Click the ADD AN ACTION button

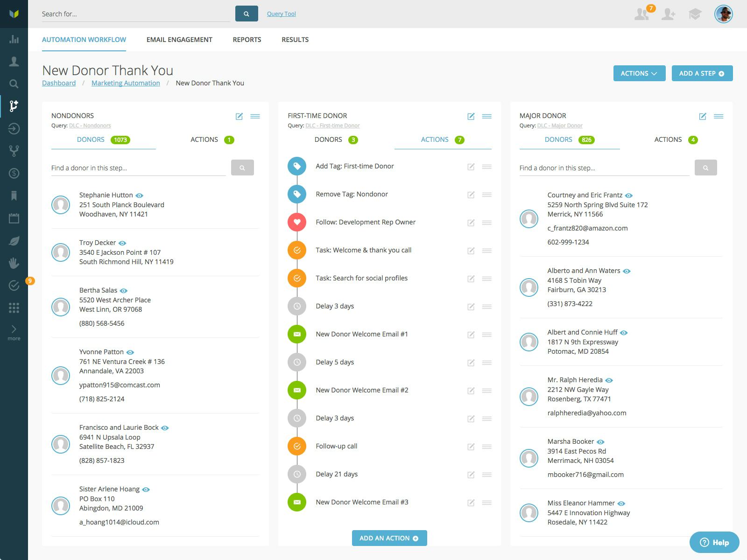(389, 538)
